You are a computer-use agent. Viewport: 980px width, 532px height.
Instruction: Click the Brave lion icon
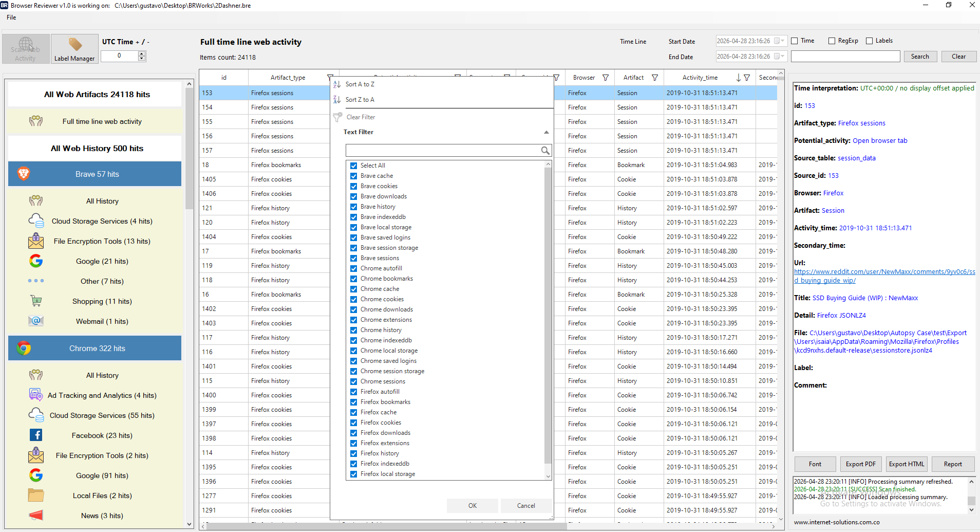[x=24, y=174]
